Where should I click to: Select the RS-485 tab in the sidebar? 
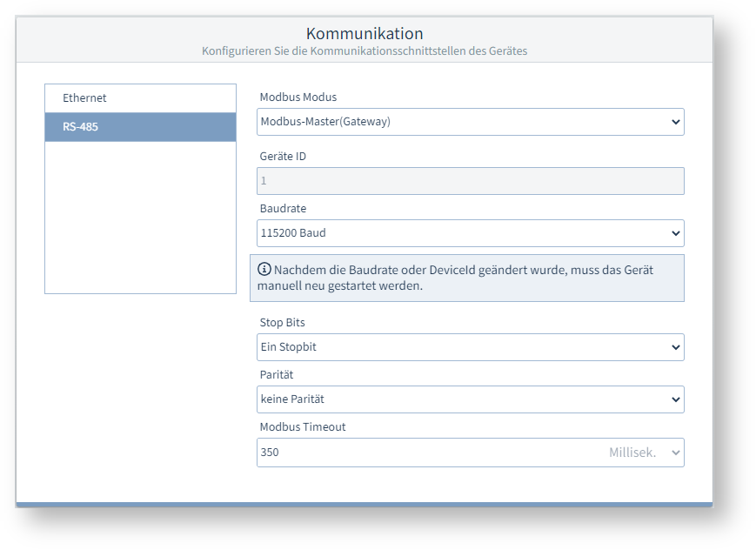pyautogui.click(x=140, y=126)
